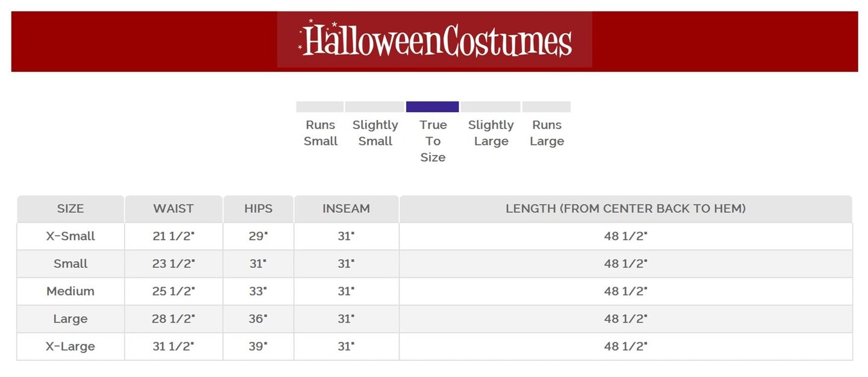Click the HIPS column header
This screenshot has height=377, width=868.
(258, 209)
